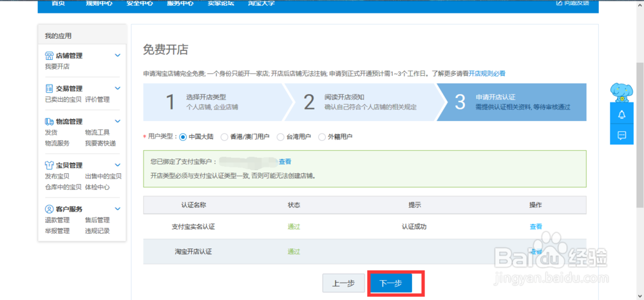Open 仓库中的宝贝 in sidebar

click(63, 187)
